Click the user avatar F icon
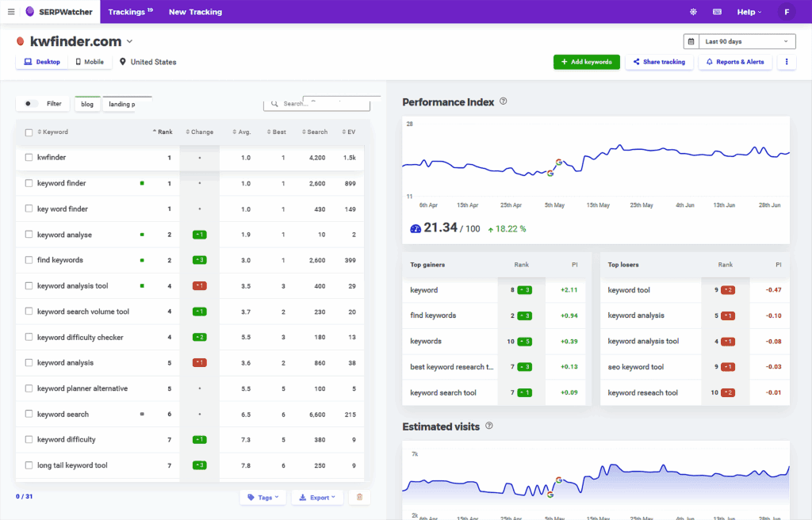The height and width of the screenshot is (520, 812). click(x=787, y=12)
